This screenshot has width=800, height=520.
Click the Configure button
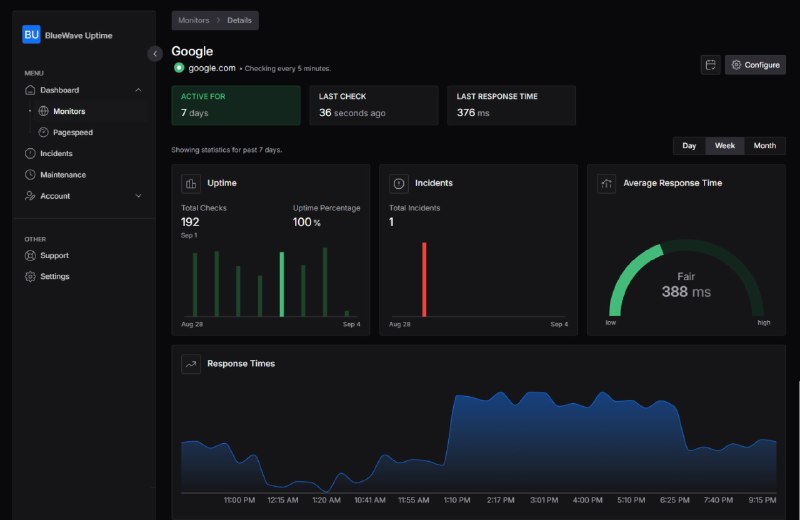pos(755,65)
